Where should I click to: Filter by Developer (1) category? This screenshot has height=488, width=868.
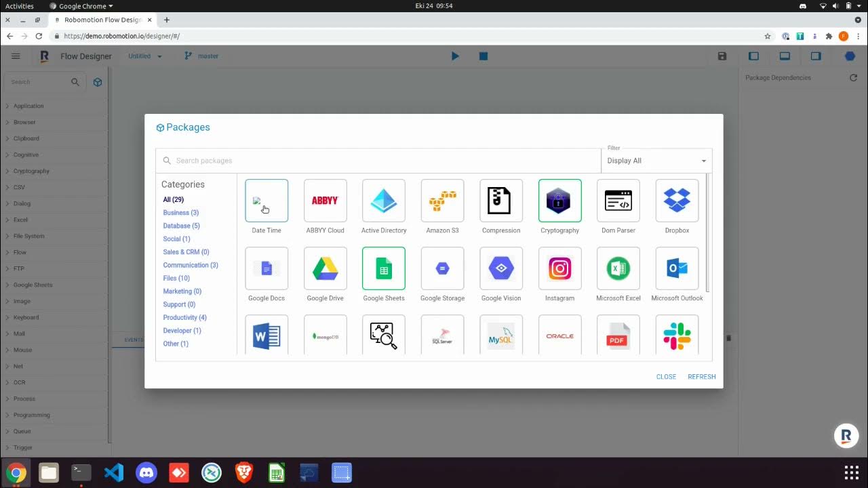coord(182,331)
